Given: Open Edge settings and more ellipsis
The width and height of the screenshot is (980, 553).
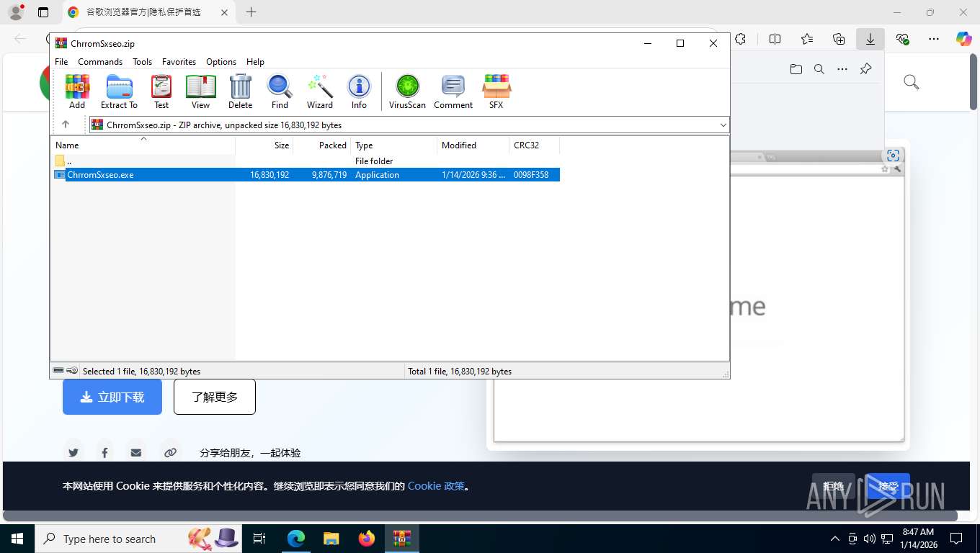Looking at the screenshot, I should tap(934, 39).
